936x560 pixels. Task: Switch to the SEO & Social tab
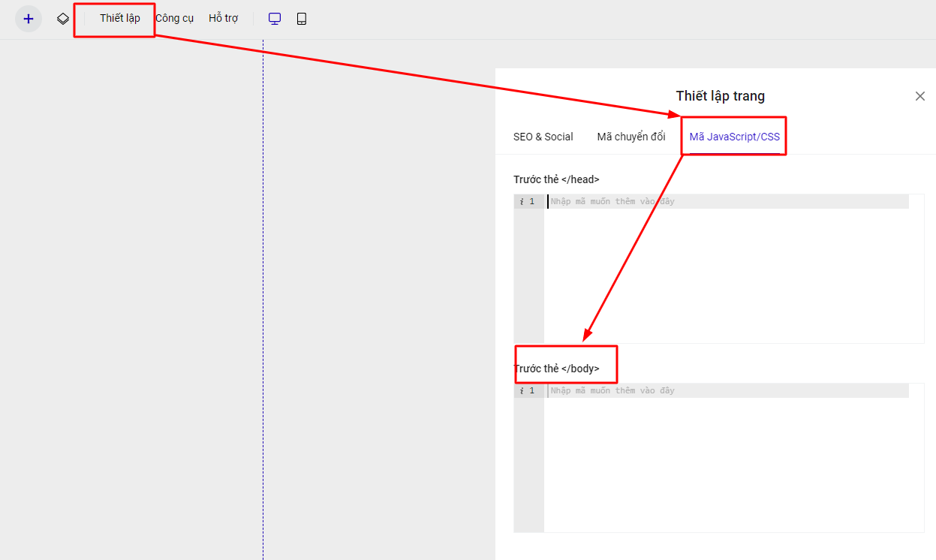point(543,137)
